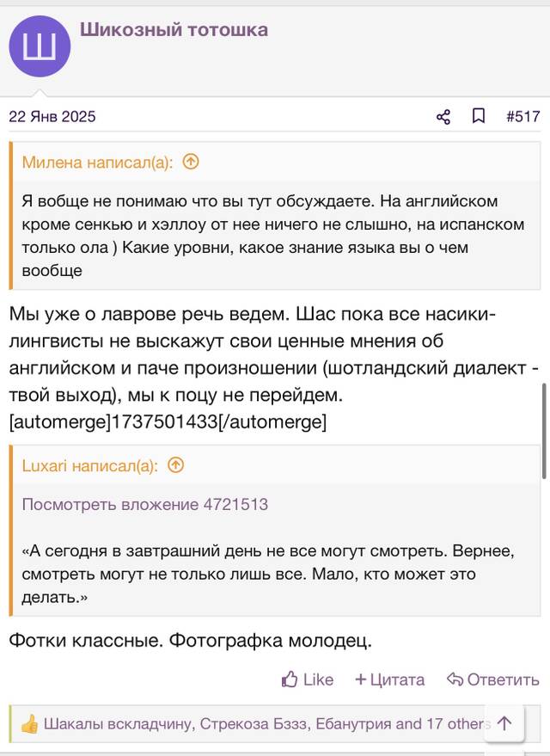Click the yellow thumbs-up reactions icon
This screenshot has width=550, height=756.
pyautogui.click(x=29, y=723)
